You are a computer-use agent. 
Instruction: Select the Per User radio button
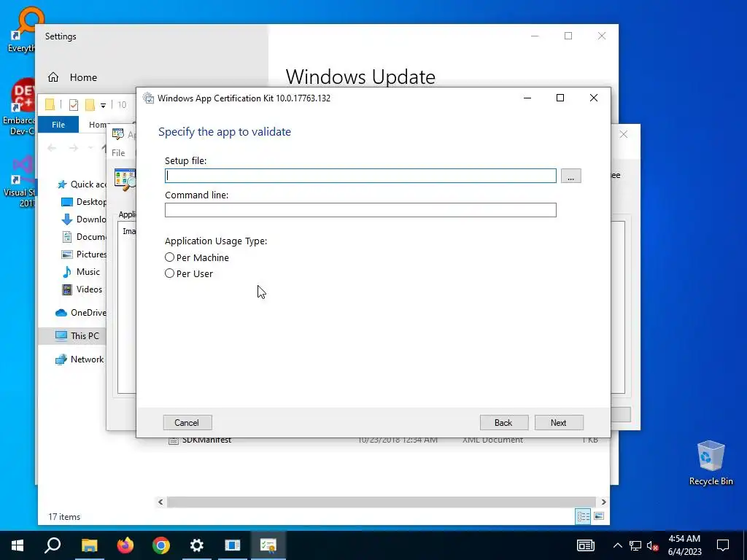[169, 273]
